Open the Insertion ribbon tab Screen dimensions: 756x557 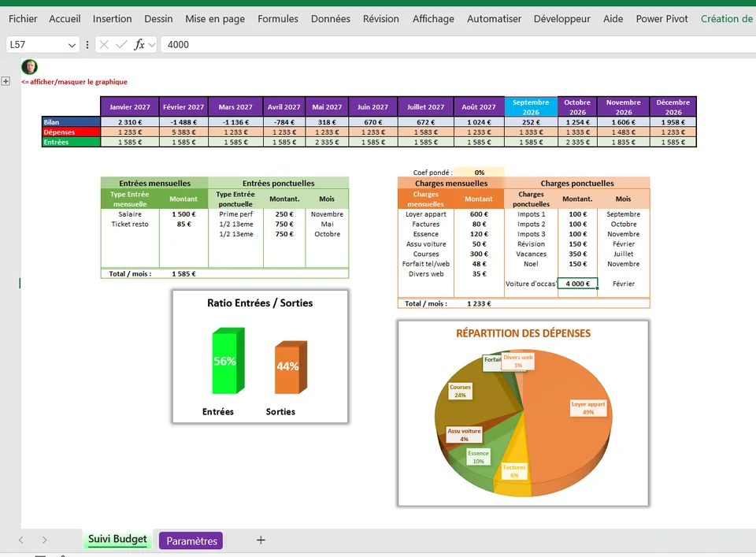113,19
